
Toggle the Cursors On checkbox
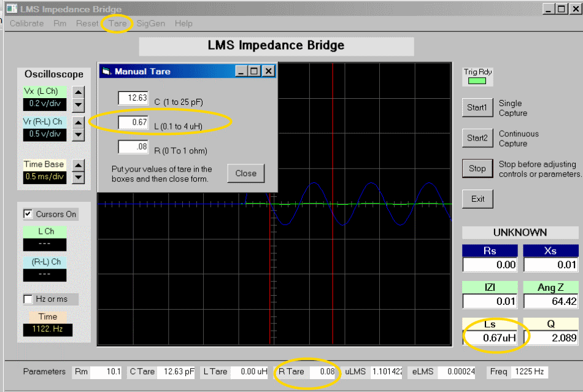tap(28, 214)
